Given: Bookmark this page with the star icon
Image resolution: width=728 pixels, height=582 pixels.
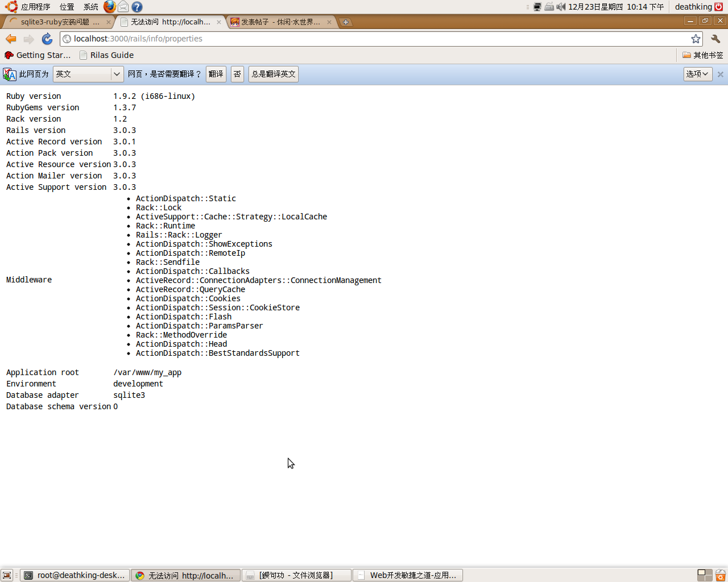Looking at the screenshot, I should coord(696,39).
